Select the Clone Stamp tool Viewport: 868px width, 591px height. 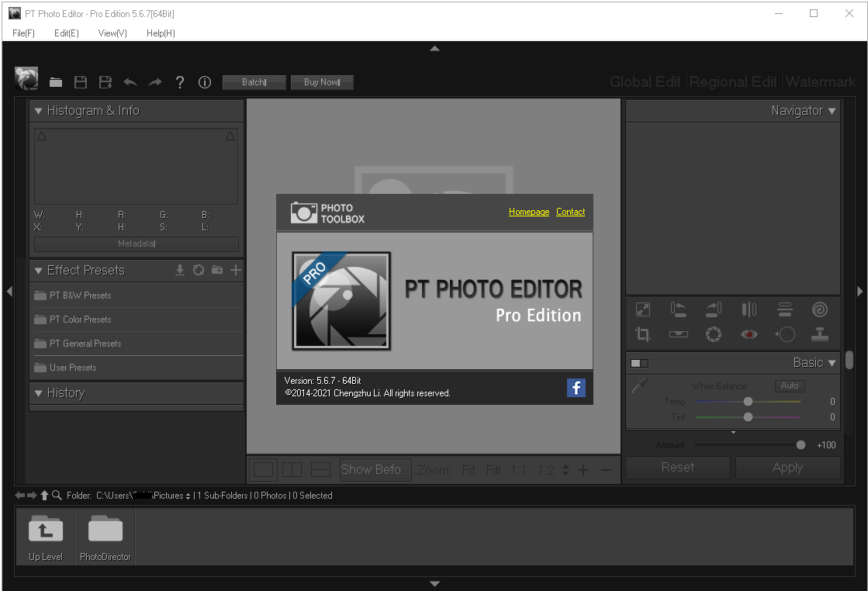point(820,334)
